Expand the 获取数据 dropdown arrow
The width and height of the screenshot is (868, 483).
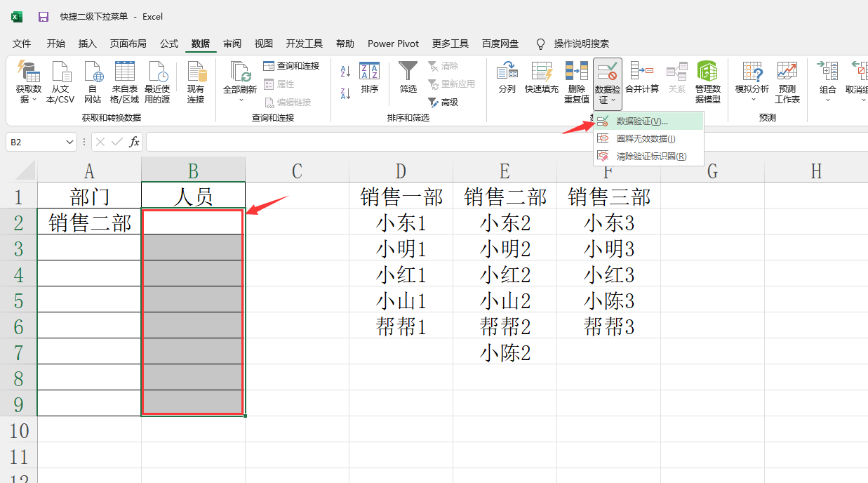click(x=34, y=100)
